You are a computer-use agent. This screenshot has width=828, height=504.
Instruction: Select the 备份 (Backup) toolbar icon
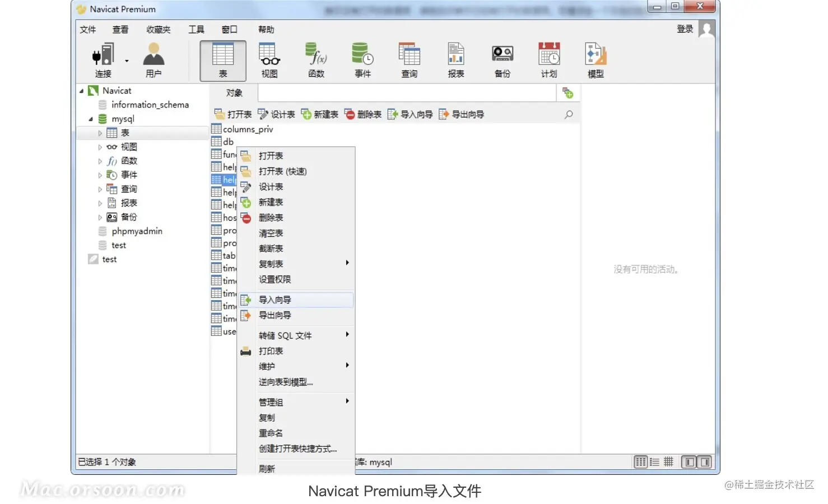[x=503, y=60]
